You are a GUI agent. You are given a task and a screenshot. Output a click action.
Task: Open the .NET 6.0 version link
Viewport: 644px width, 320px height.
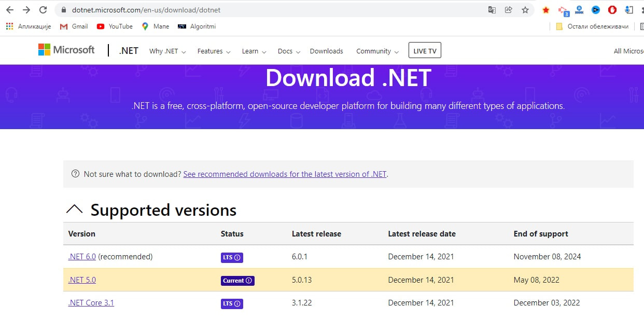pos(82,257)
